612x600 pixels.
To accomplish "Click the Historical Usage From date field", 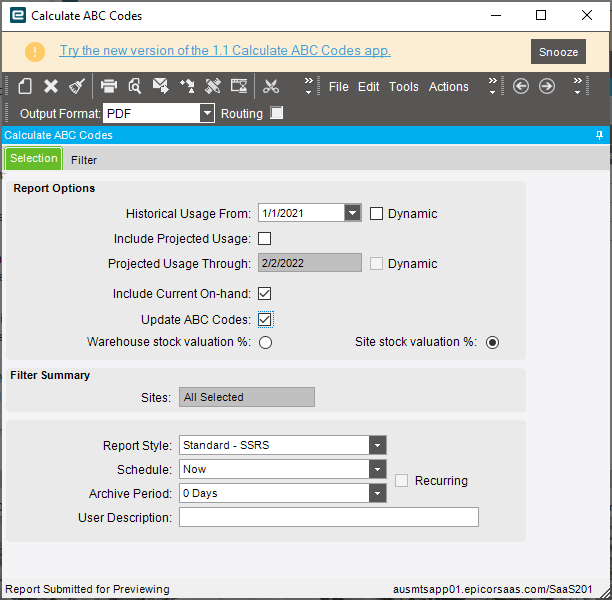I will click(301, 213).
